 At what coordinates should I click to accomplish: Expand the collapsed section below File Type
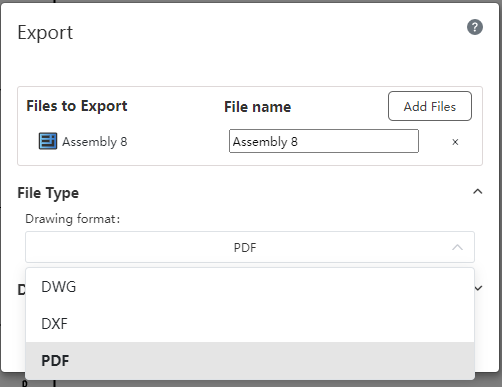click(478, 288)
